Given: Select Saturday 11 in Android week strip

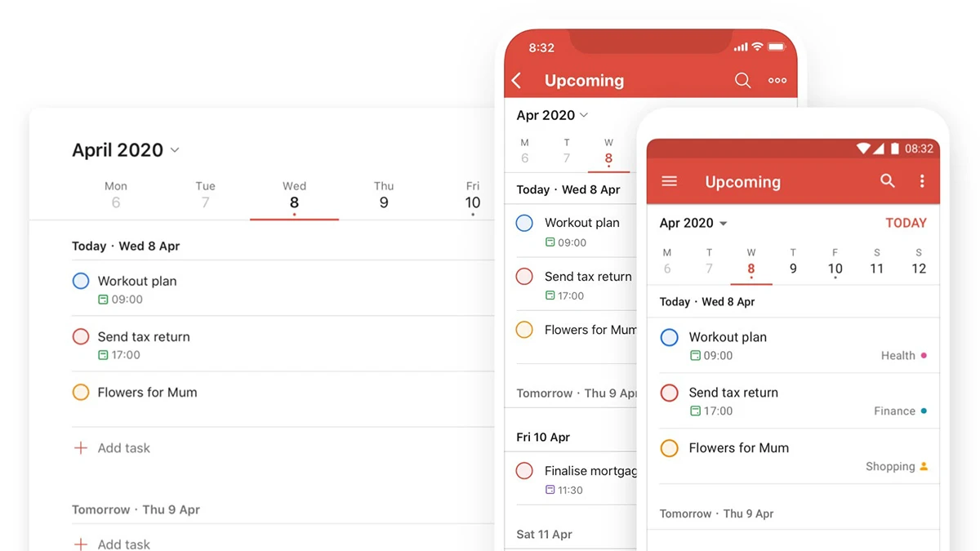Looking at the screenshot, I should 876,262.
